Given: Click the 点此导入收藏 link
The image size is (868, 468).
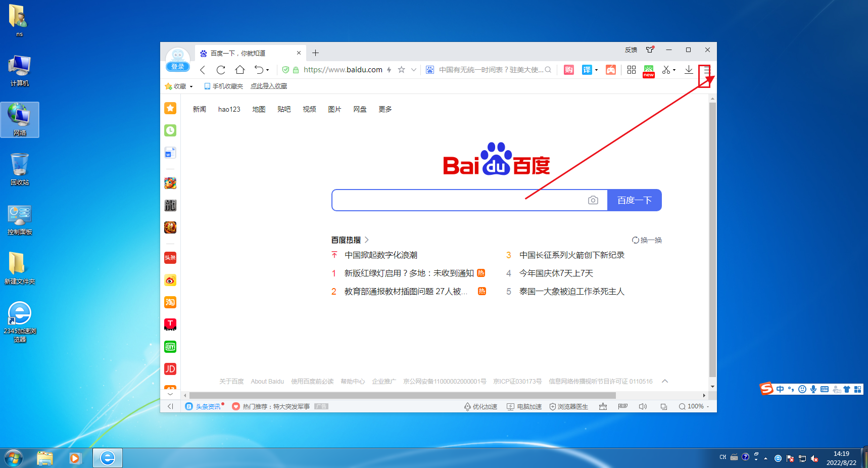Looking at the screenshot, I should 269,86.
